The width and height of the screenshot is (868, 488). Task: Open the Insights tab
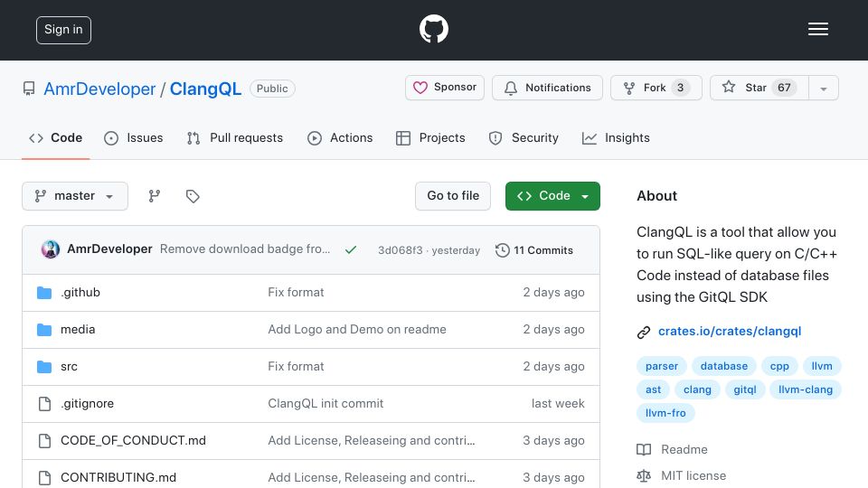pyautogui.click(x=616, y=138)
